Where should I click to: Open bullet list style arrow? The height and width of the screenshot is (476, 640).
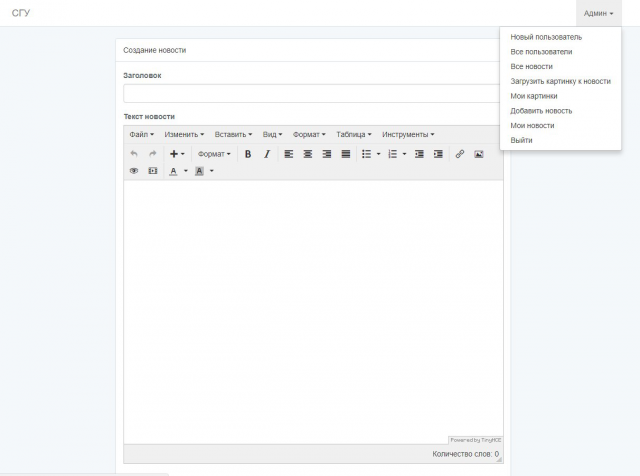pos(378,154)
